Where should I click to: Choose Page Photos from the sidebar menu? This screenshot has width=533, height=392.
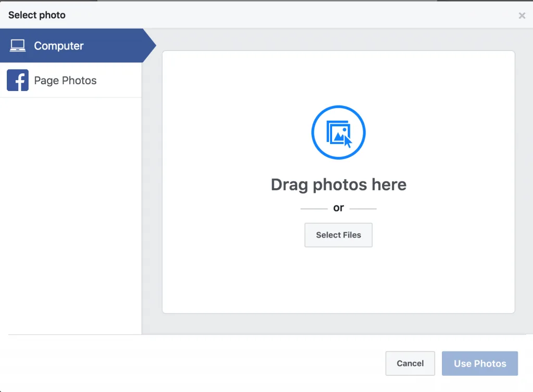pyautogui.click(x=65, y=81)
